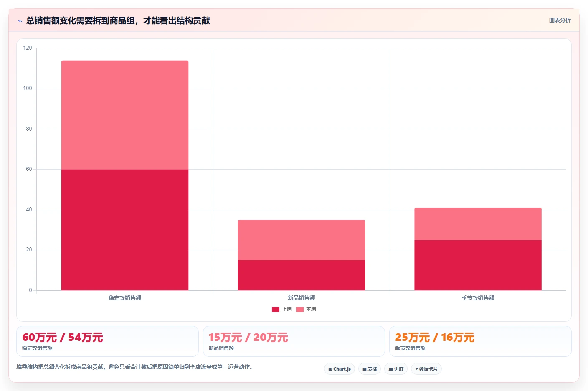Click the 稳定款销售额 caption in the first card
The width and height of the screenshot is (588, 391).
(x=37, y=348)
